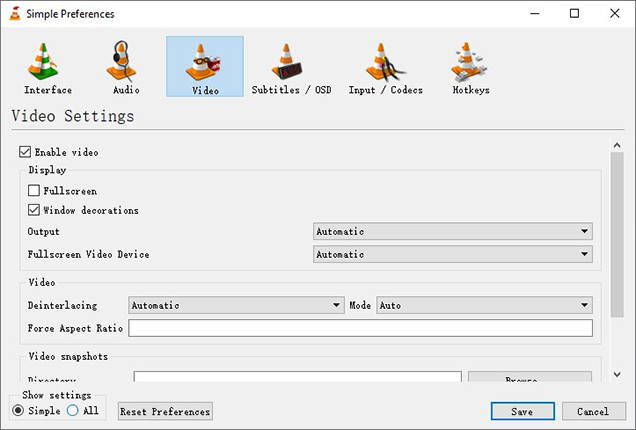Click the VLC cone icon in title bar
636x430 pixels.
pos(15,13)
